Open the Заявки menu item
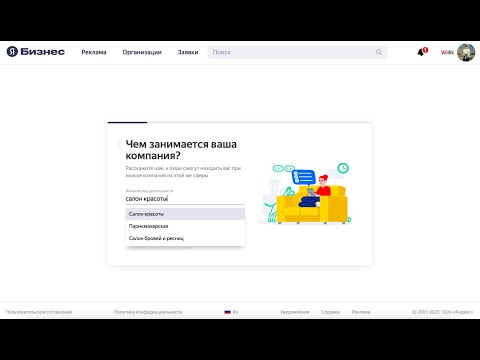 click(188, 52)
